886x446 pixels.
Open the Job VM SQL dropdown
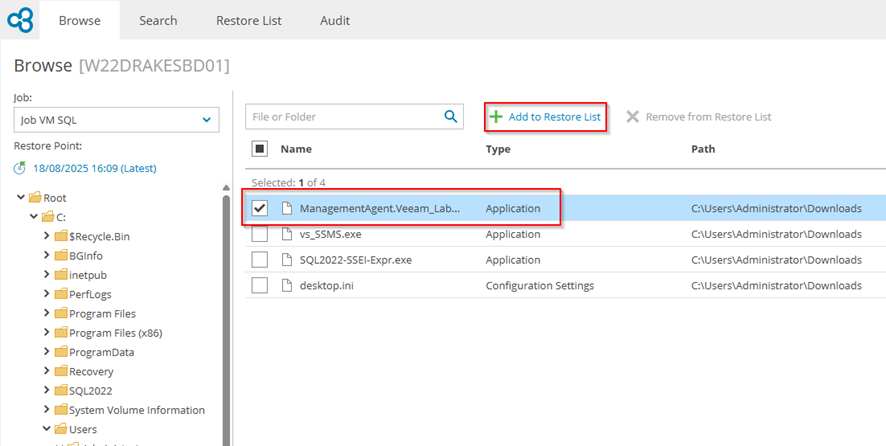coord(116,120)
